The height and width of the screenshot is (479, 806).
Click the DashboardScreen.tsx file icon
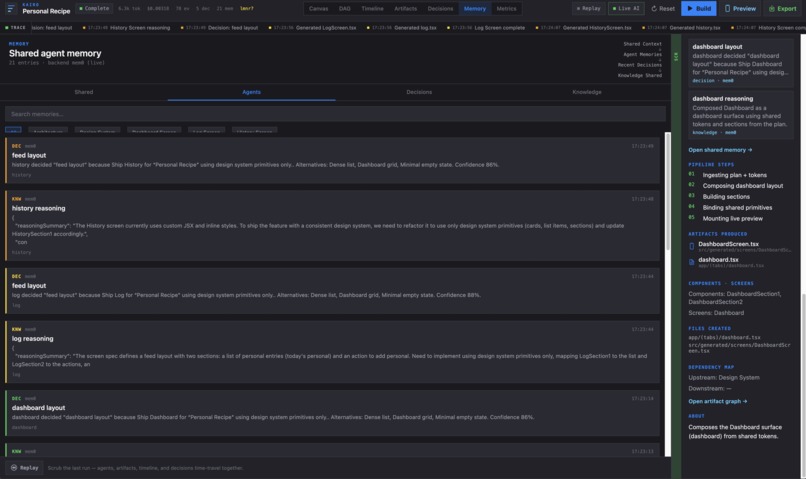coord(691,246)
